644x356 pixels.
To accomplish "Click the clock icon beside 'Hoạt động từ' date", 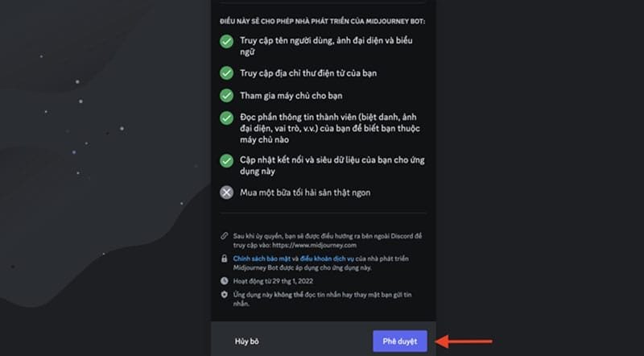I will (x=225, y=281).
